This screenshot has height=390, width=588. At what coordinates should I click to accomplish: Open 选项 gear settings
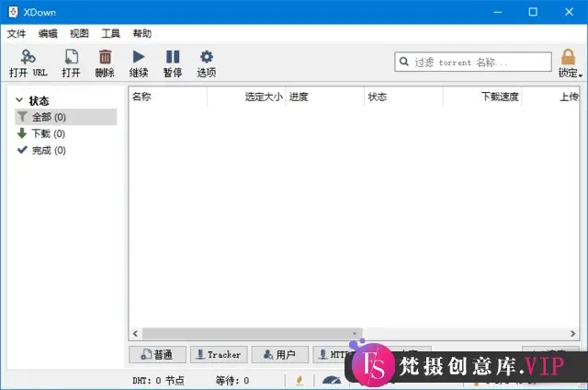click(x=206, y=57)
